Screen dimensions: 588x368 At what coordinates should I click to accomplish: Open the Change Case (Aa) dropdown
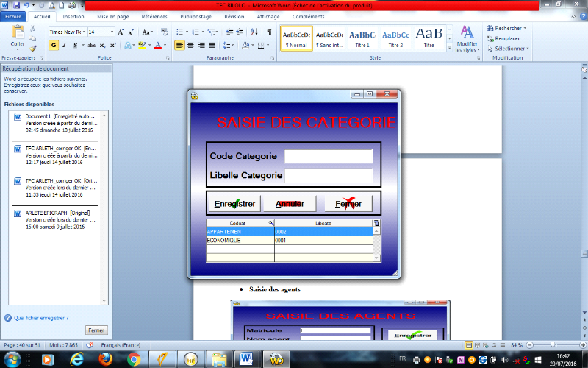pos(148,32)
